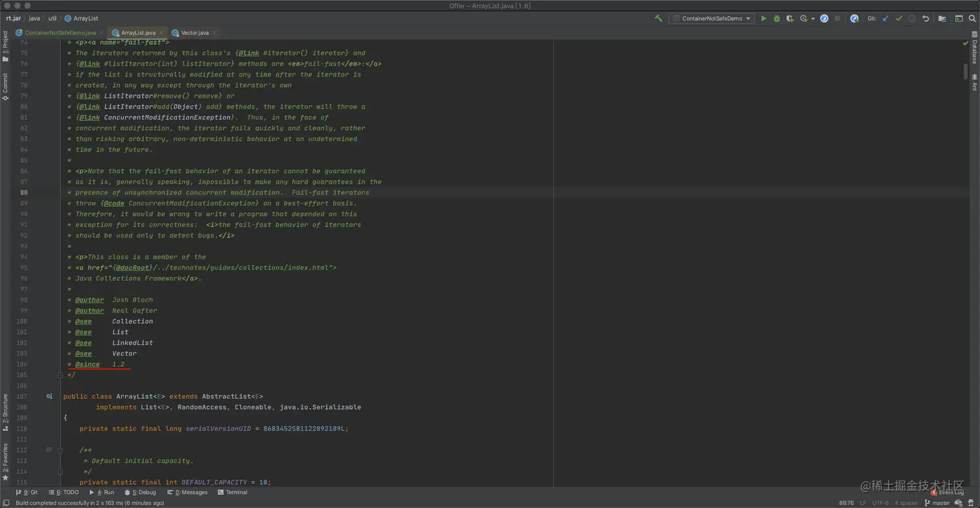The image size is (980, 508).
Task: Run with coverage shield icon
Action: 789,19
